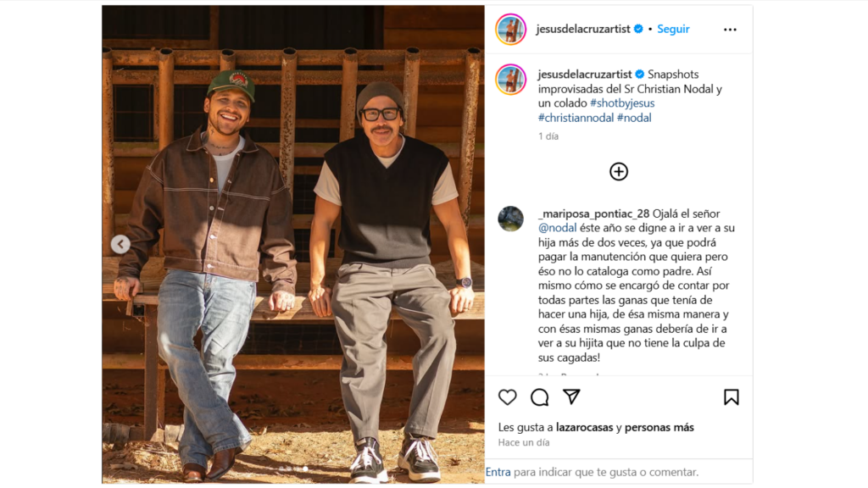Open the #christiannodal hashtag
868x488 pixels.
click(x=576, y=118)
